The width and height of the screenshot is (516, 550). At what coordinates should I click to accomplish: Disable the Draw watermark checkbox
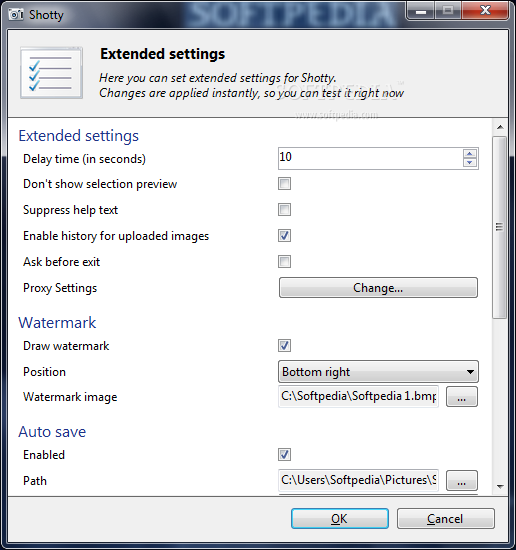click(x=284, y=346)
